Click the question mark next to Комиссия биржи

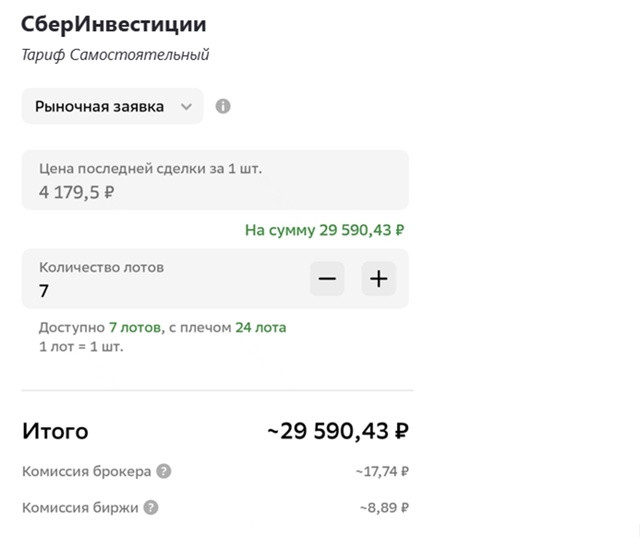point(151,508)
